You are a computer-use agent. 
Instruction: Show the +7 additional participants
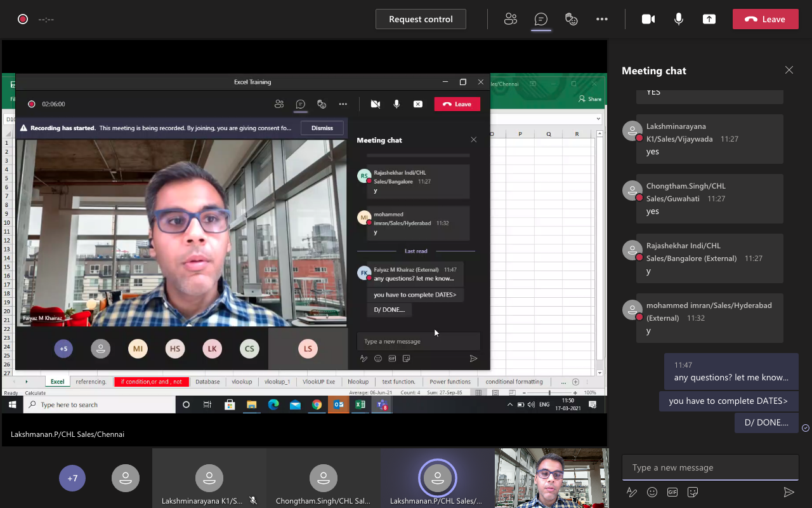click(x=72, y=478)
